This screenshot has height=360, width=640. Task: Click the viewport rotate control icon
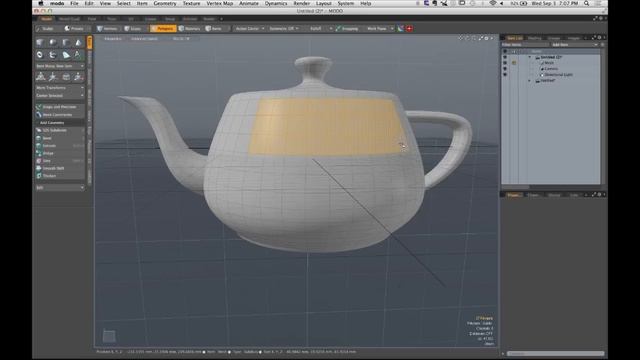[468, 38]
